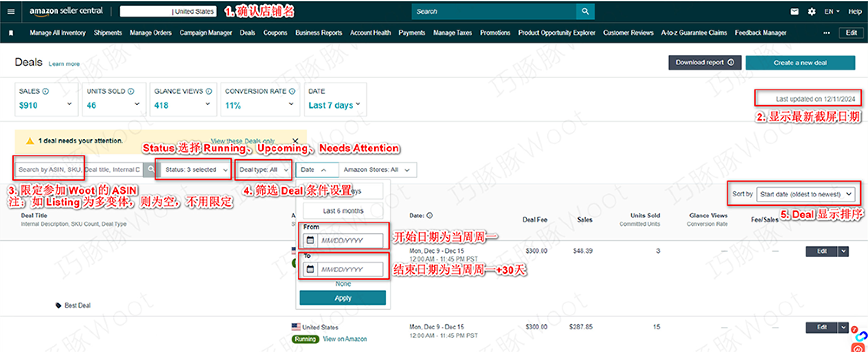Expand the CONVERSION RATE metric chevron
This screenshot has width=868, height=352.
tap(291, 104)
